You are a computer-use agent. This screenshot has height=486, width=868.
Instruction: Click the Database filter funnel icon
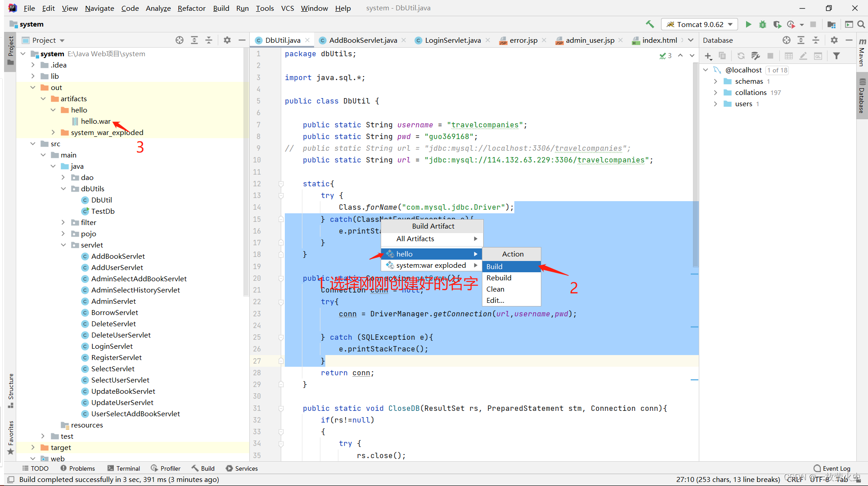pos(836,56)
